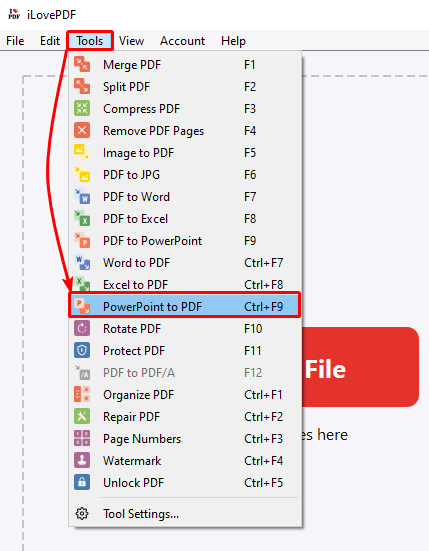Click the red Select File button
This screenshot has width=429, height=551.
[360, 367]
